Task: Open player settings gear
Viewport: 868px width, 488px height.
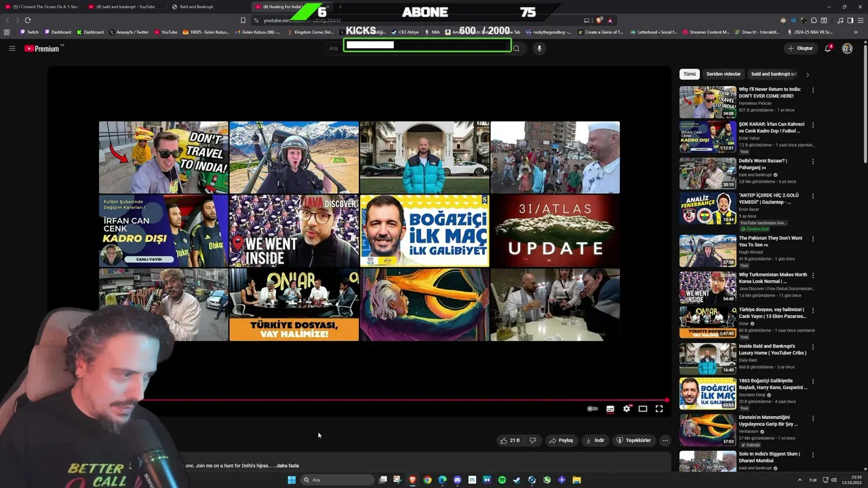Action: pos(627,409)
